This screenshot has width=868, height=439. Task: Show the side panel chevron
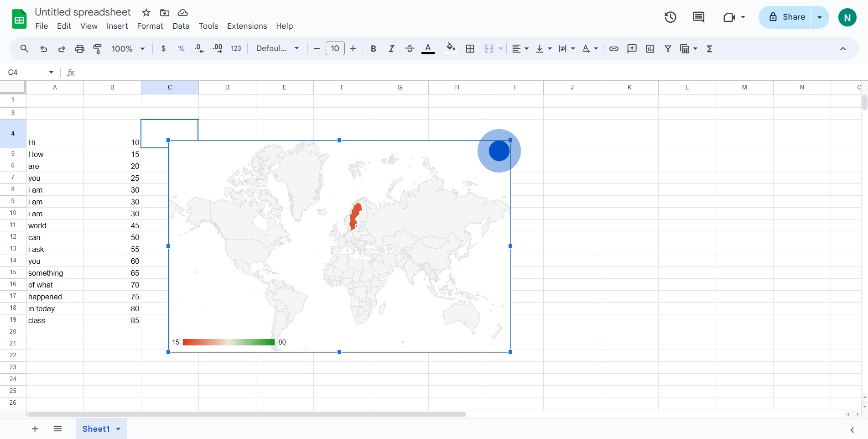(852, 429)
